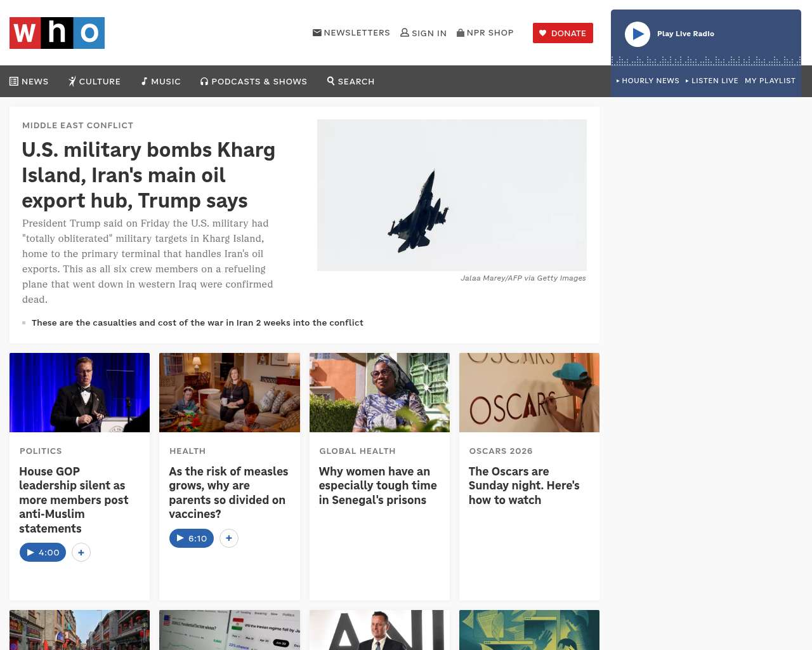812x650 pixels.
Task: Click the teal illustration thumbnail
Action: tap(529, 630)
